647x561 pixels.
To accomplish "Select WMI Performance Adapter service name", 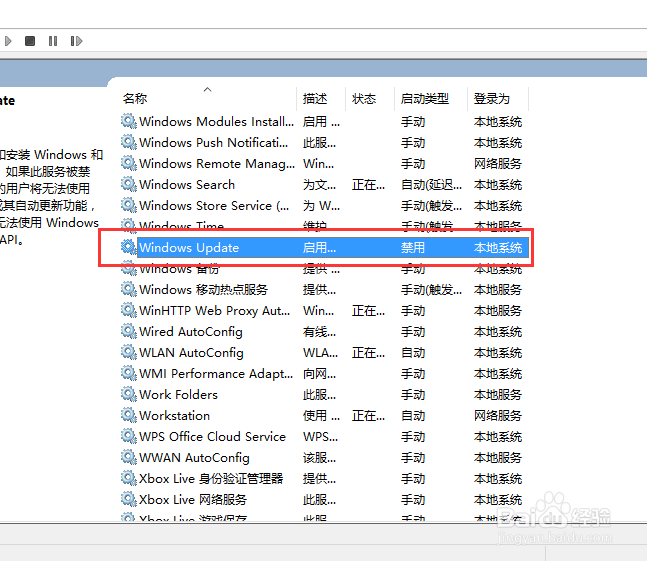I will tap(216, 374).
